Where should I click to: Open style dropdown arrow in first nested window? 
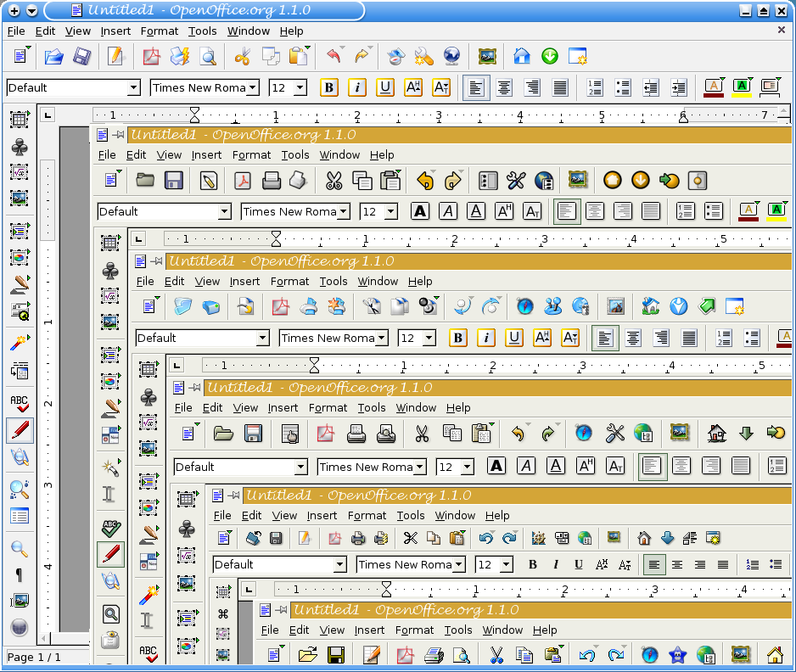pos(224,211)
